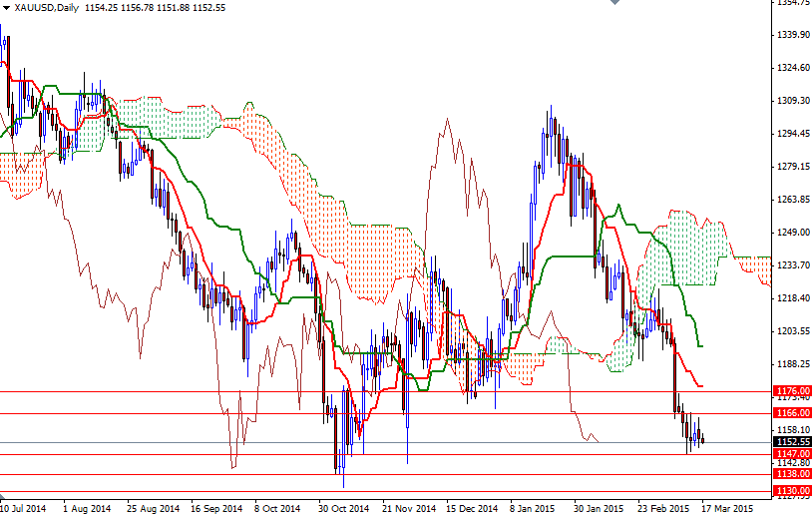Select the red 1130.00 price level label
Screen dimensions: 812x515
coord(791,491)
